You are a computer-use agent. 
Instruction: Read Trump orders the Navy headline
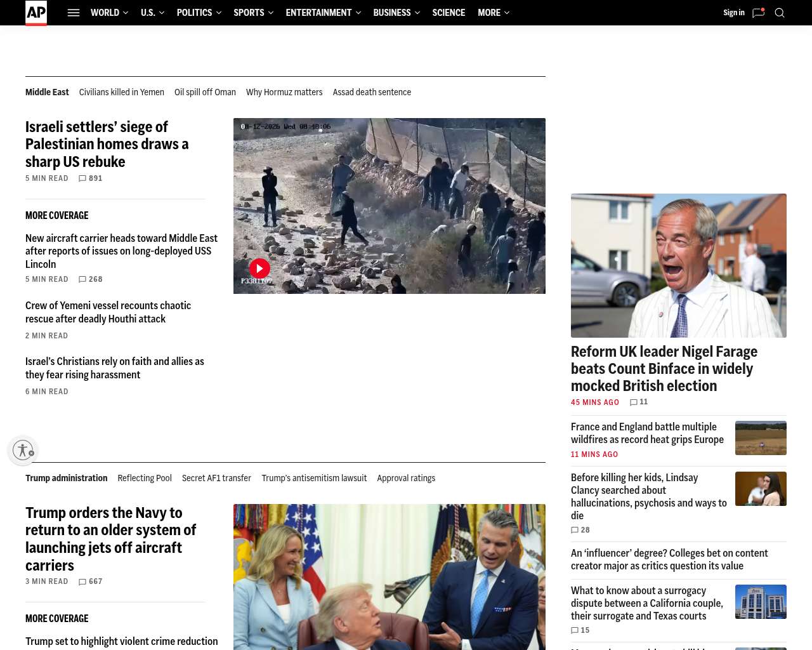[x=111, y=539]
